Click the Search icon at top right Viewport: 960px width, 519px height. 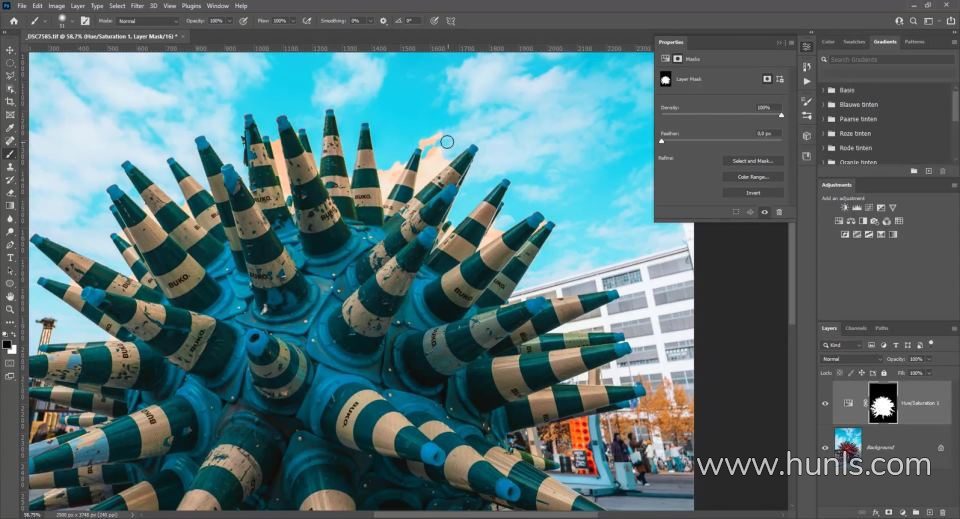[x=913, y=21]
